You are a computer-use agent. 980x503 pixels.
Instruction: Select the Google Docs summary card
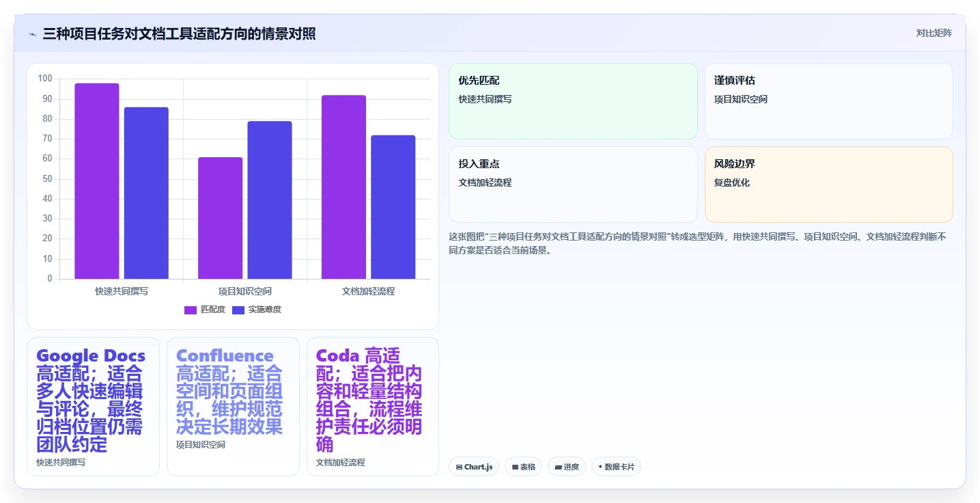[93, 407]
